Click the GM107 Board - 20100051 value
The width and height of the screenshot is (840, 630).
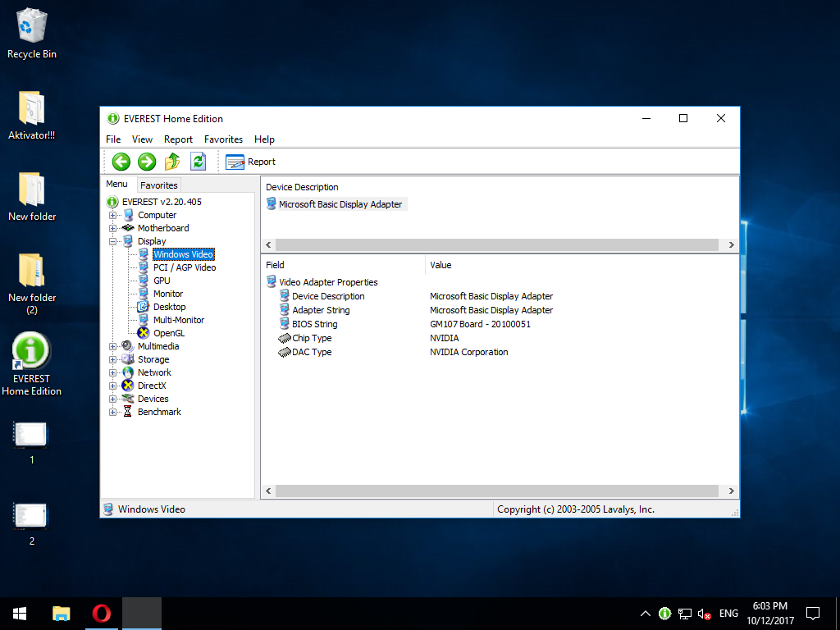[480, 324]
